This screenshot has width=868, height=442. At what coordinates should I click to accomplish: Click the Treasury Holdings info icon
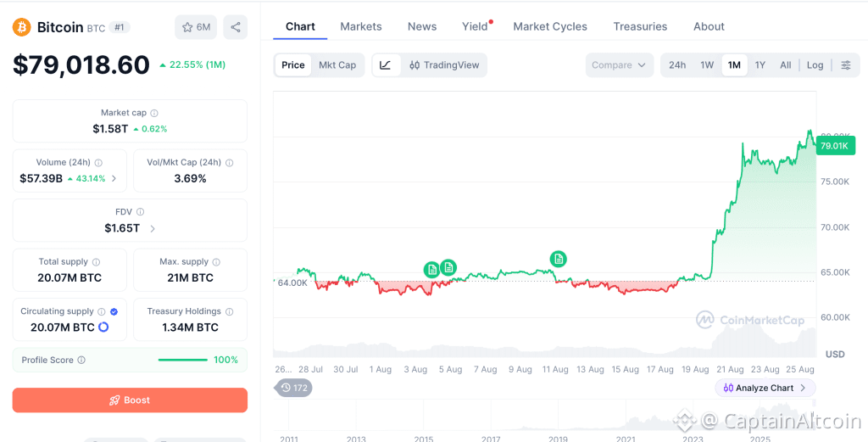(x=229, y=312)
